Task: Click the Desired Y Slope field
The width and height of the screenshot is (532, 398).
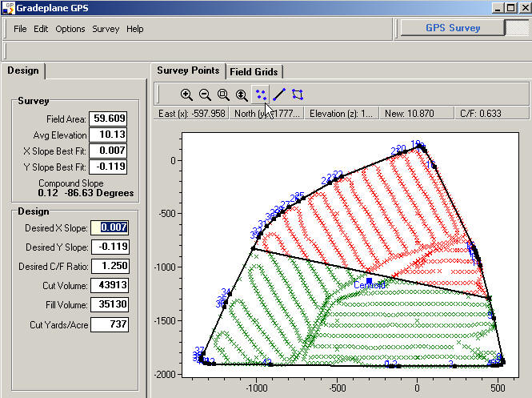Action: click(109, 247)
